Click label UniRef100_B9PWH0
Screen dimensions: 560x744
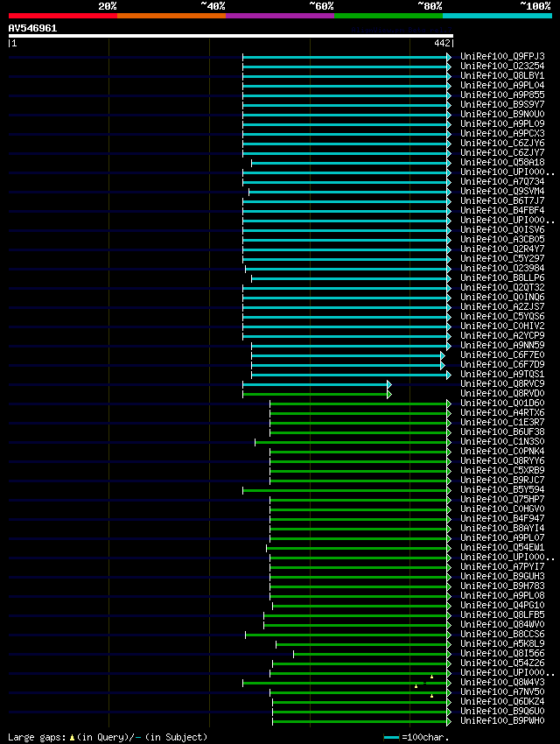coord(502,720)
